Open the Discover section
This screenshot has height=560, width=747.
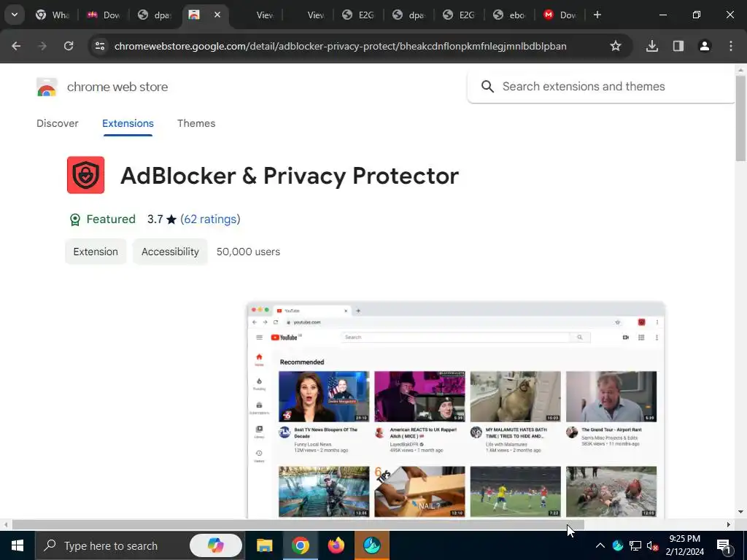pyautogui.click(x=57, y=123)
